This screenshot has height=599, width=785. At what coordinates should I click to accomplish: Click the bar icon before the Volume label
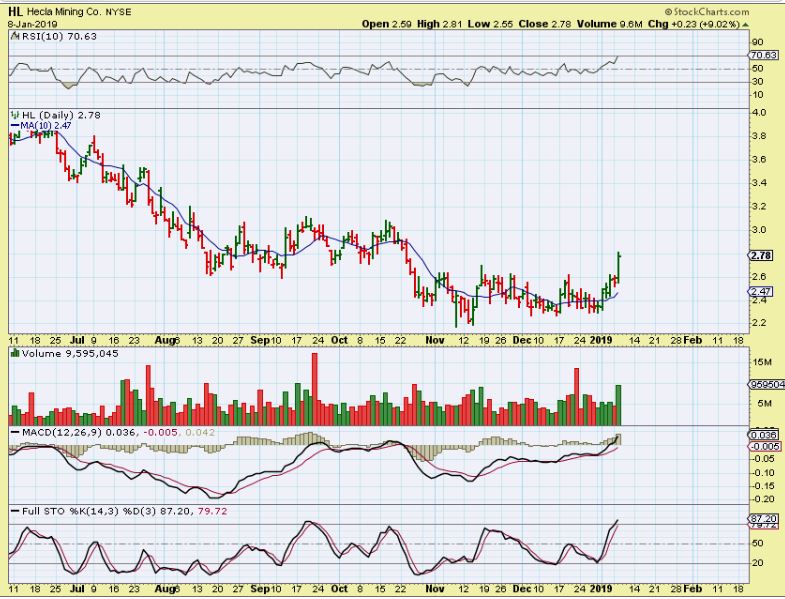point(15,354)
